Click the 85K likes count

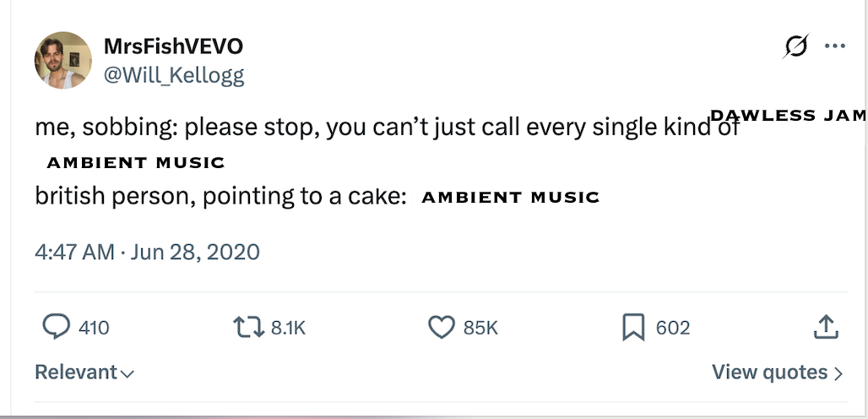pyautogui.click(x=481, y=328)
